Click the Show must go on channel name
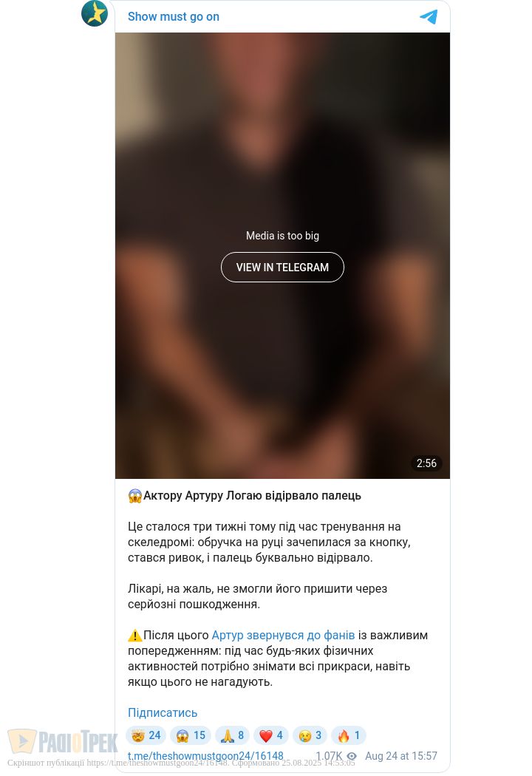The height and width of the screenshot is (776, 532). (x=173, y=16)
